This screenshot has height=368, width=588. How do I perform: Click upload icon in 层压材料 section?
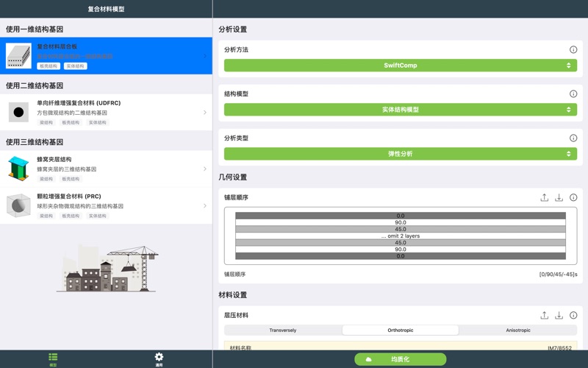[544, 315]
